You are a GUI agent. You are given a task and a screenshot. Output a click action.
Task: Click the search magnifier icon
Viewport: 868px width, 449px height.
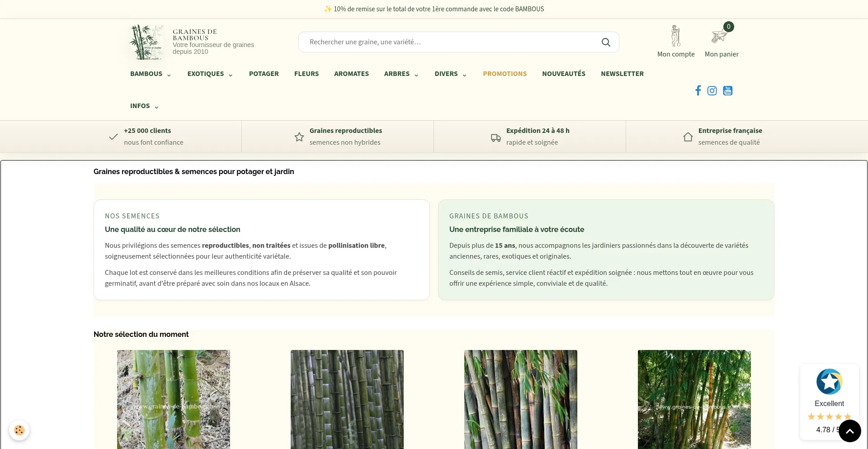pos(606,42)
